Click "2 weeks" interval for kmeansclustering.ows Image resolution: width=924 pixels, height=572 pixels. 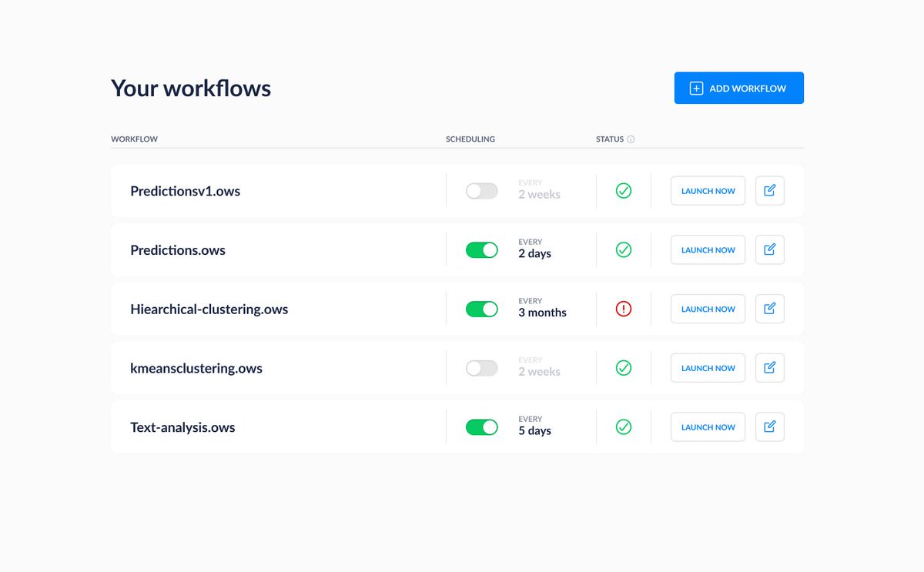[539, 372]
